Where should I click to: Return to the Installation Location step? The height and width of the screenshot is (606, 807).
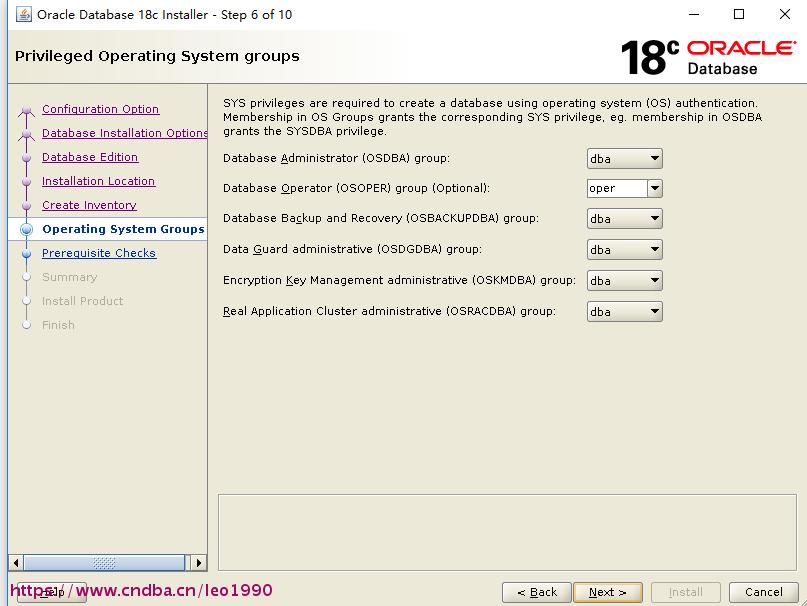[98, 181]
